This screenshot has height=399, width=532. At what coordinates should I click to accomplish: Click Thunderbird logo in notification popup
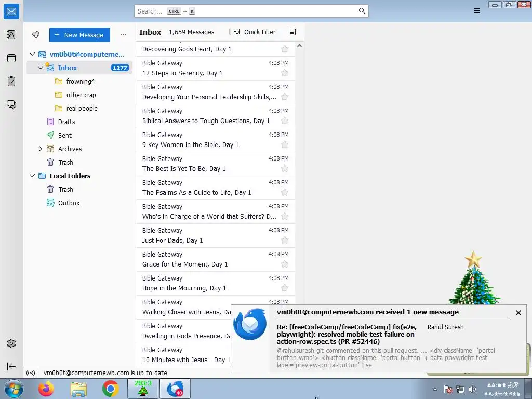[250, 324]
